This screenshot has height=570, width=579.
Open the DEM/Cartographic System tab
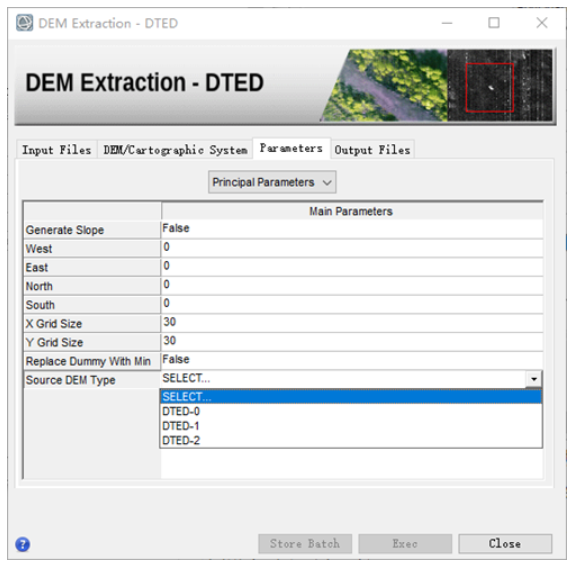coord(175,150)
